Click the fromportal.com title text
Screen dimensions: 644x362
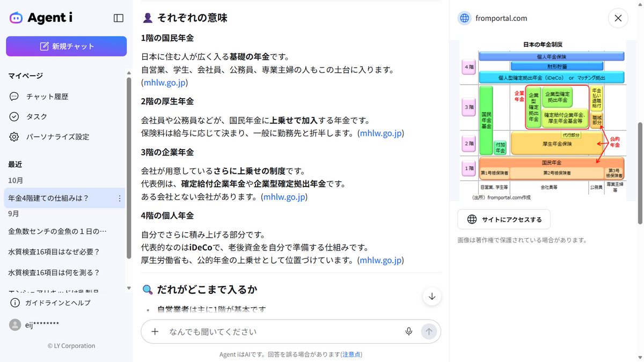point(501,18)
